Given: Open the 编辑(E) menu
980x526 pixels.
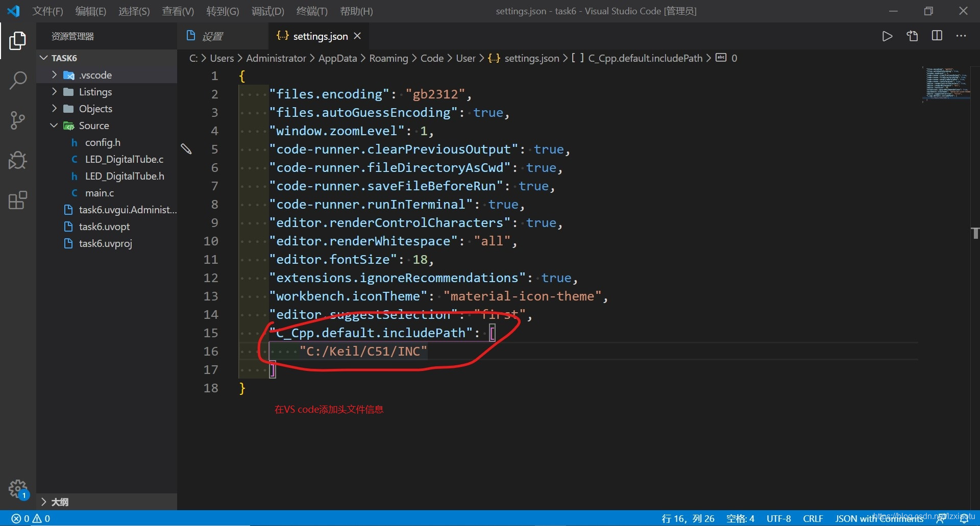Looking at the screenshot, I should (x=90, y=11).
